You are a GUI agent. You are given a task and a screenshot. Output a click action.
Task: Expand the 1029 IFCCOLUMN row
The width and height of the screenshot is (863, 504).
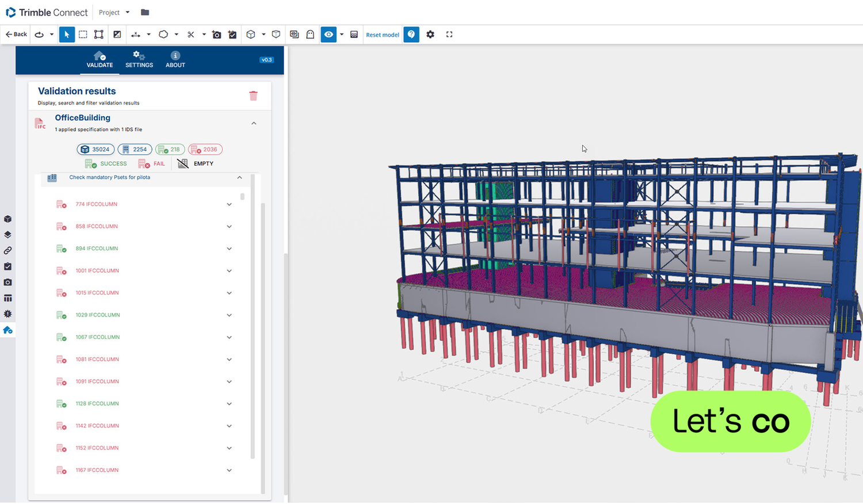[229, 315]
